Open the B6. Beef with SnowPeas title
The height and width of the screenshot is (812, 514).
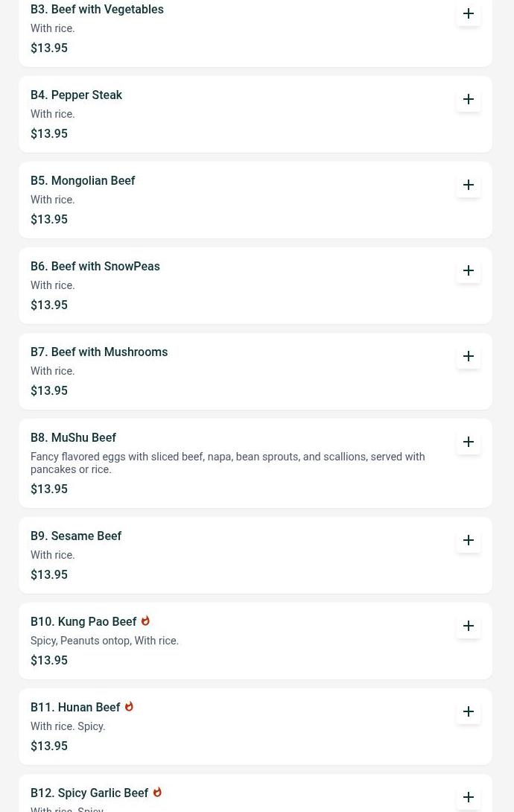pos(95,267)
